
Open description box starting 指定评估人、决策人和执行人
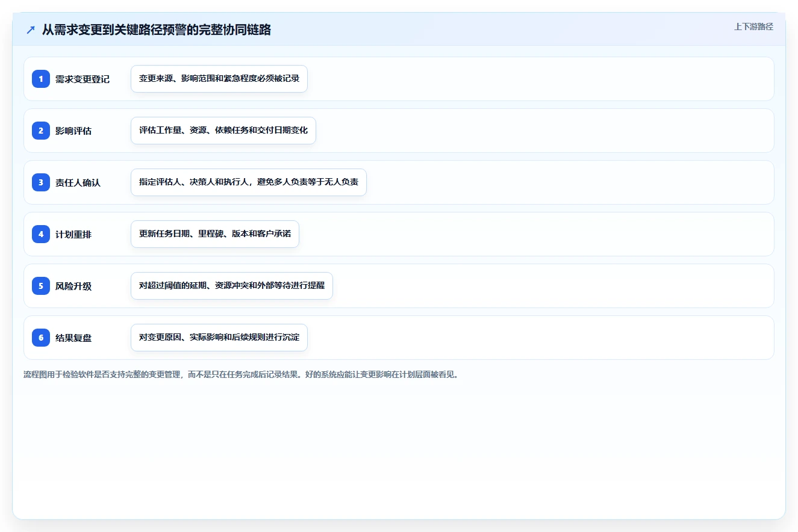point(249,182)
